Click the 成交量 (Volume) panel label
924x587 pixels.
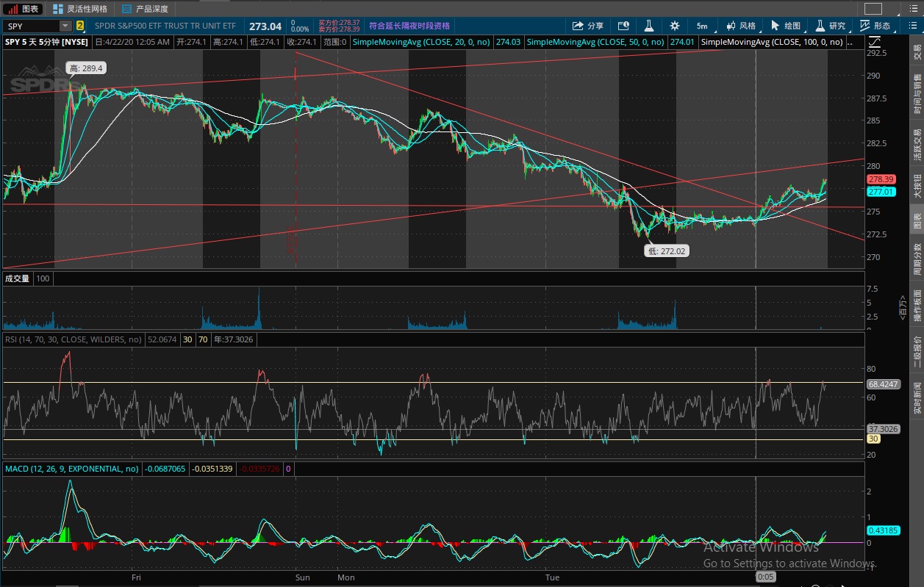pyautogui.click(x=18, y=278)
